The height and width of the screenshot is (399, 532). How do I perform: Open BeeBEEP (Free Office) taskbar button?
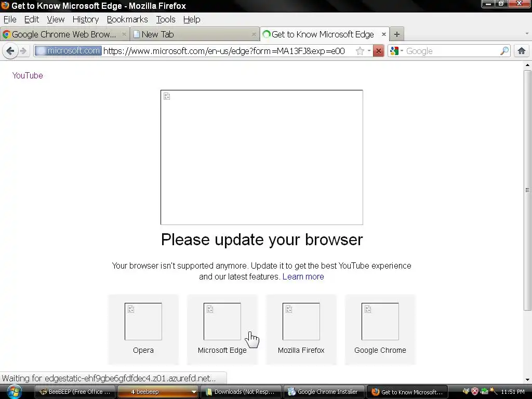(75, 392)
